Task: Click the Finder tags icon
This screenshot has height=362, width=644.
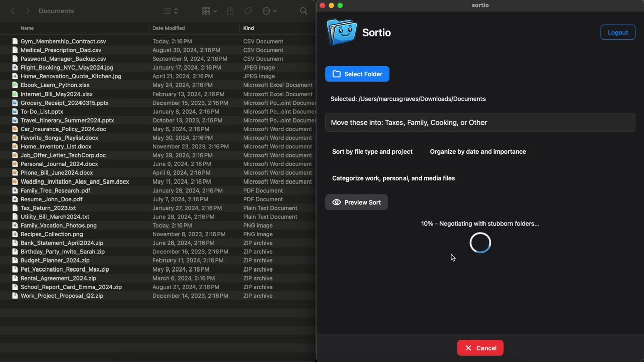Action: pos(248,11)
